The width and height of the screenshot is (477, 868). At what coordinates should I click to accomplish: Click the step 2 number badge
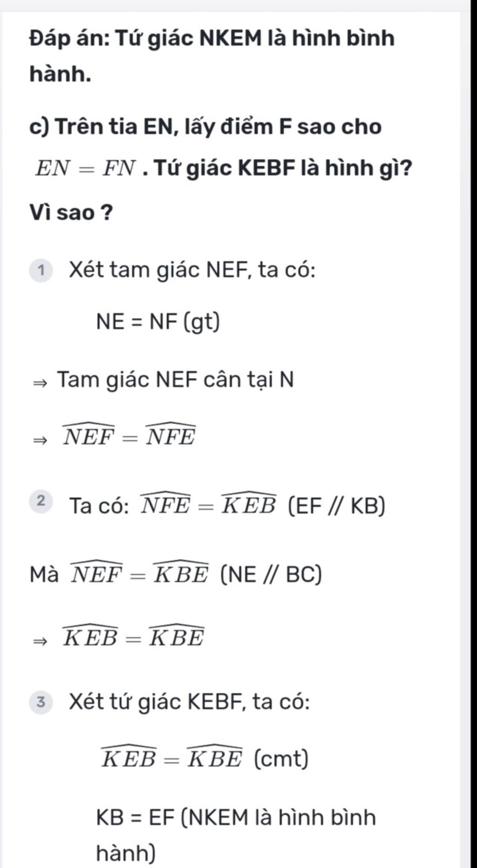click(41, 502)
